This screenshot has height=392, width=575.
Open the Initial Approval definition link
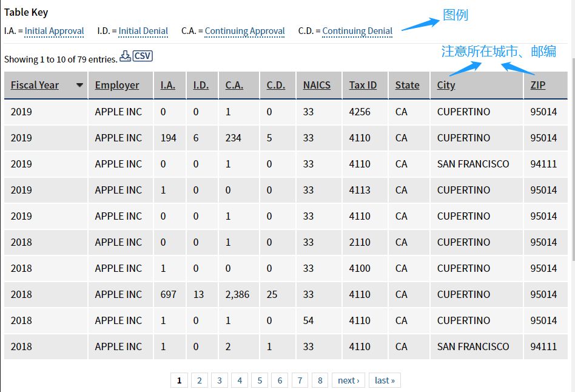(54, 31)
